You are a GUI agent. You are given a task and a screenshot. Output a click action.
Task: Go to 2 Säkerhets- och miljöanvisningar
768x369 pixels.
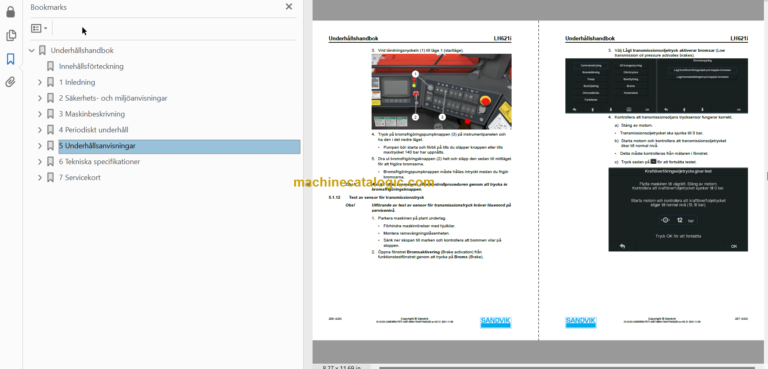pyautogui.click(x=113, y=98)
